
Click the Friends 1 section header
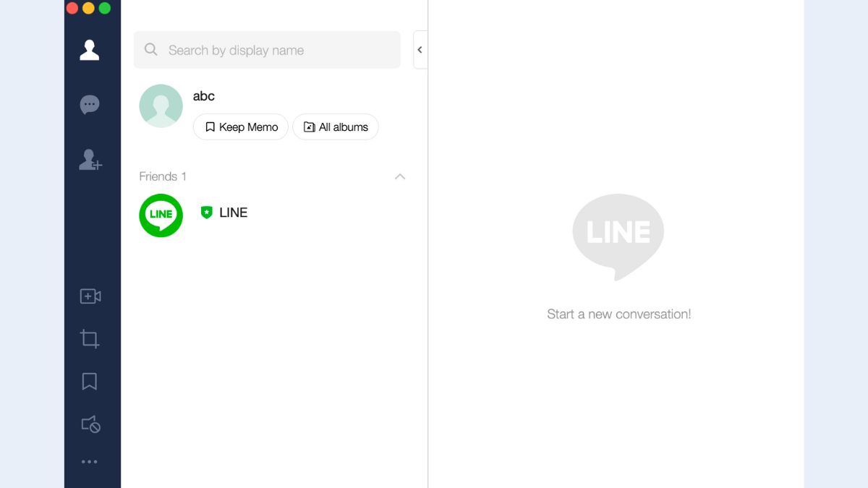pyautogui.click(x=163, y=176)
